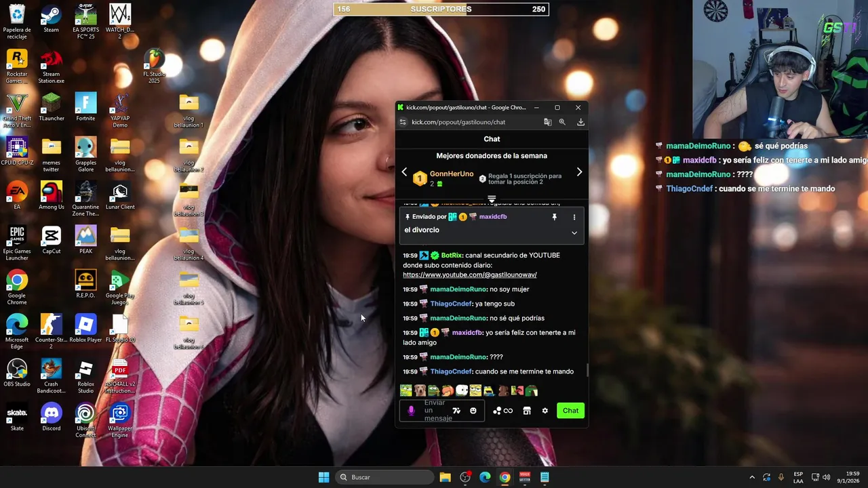Open the Rockstar Games Launcher icon
This screenshot has height=488, width=868.
coord(17,66)
